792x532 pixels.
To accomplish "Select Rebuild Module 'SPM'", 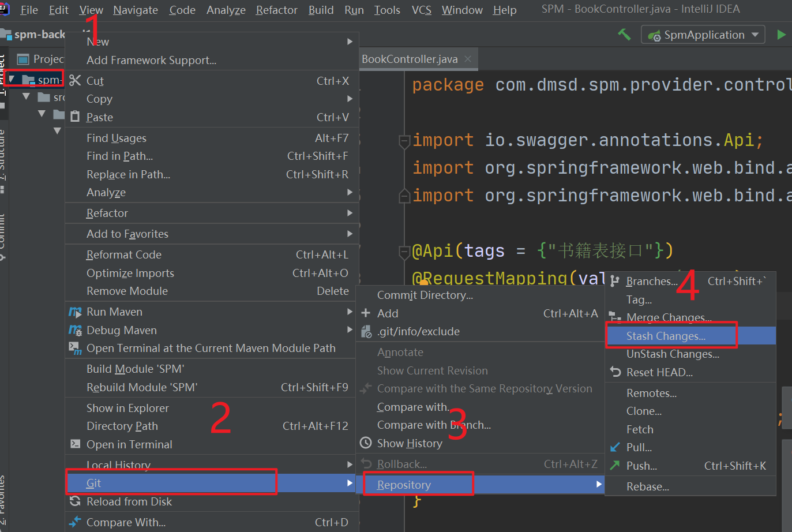I will (x=212, y=387).
